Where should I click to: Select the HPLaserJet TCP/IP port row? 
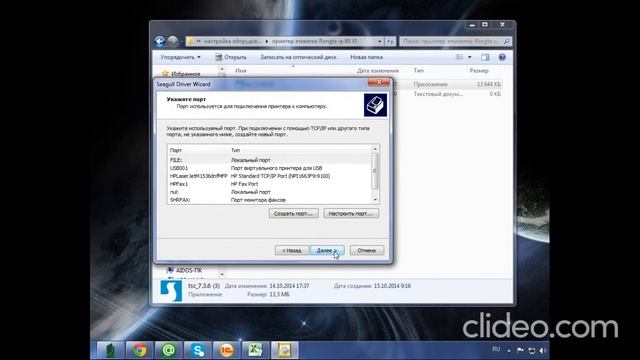point(269,176)
